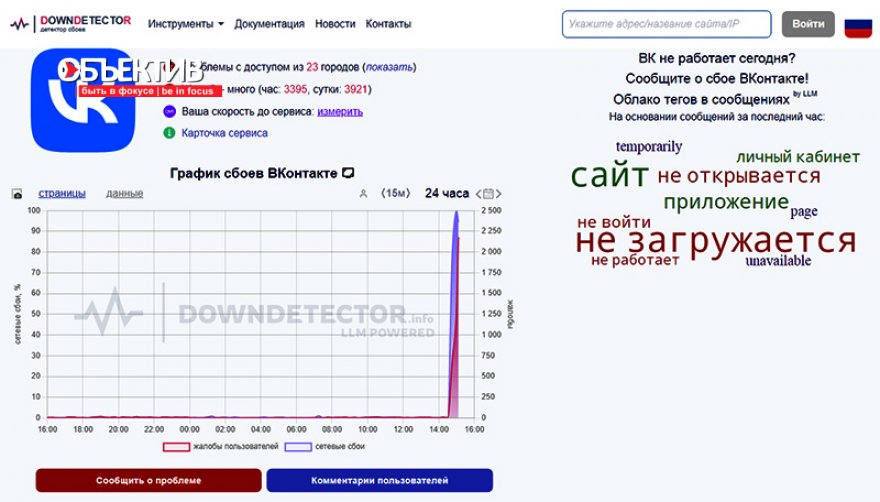The image size is (880, 502).
Task: Click the 'приложение' tag
Action: coord(726,201)
